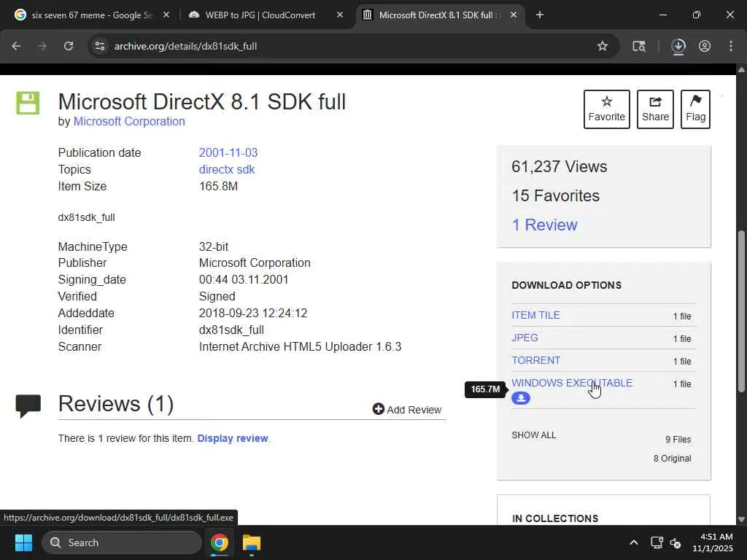Click the blue download cloud icon
The height and width of the screenshot is (560, 747).
[521, 398]
